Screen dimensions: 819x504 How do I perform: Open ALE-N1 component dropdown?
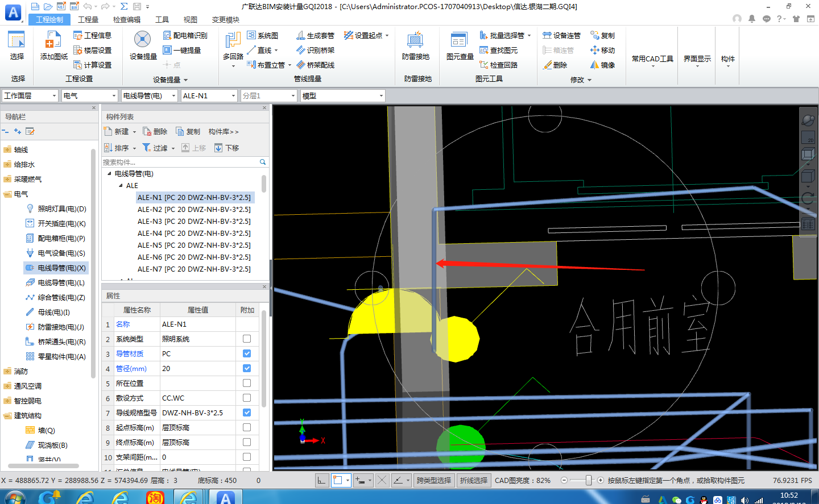click(209, 95)
